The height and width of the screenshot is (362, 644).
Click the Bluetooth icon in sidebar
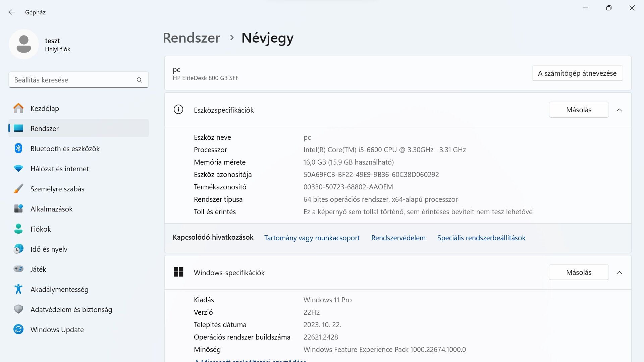(x=18, y=148)
